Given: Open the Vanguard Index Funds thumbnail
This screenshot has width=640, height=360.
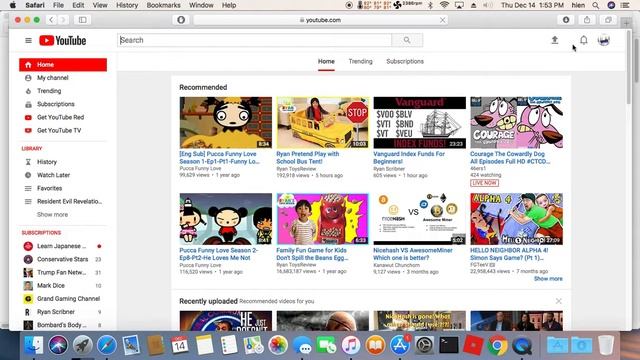Looking at the screenshot, I should pyautogui.click(x=420, y=122).
